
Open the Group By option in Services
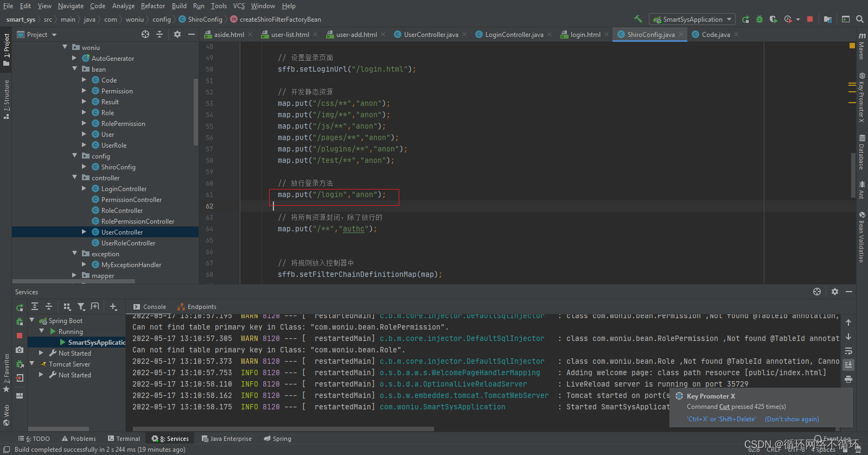coord(67,307)
